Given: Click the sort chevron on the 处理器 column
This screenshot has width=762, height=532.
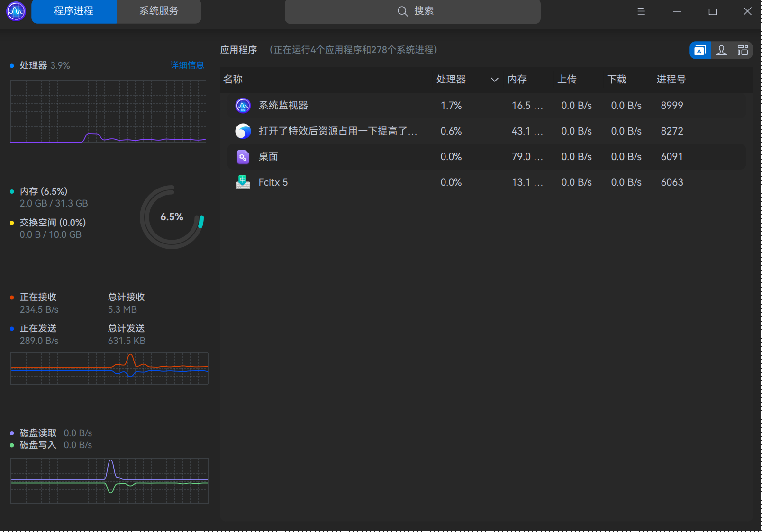Looking at the screenshot, I should tap(494, 80).
